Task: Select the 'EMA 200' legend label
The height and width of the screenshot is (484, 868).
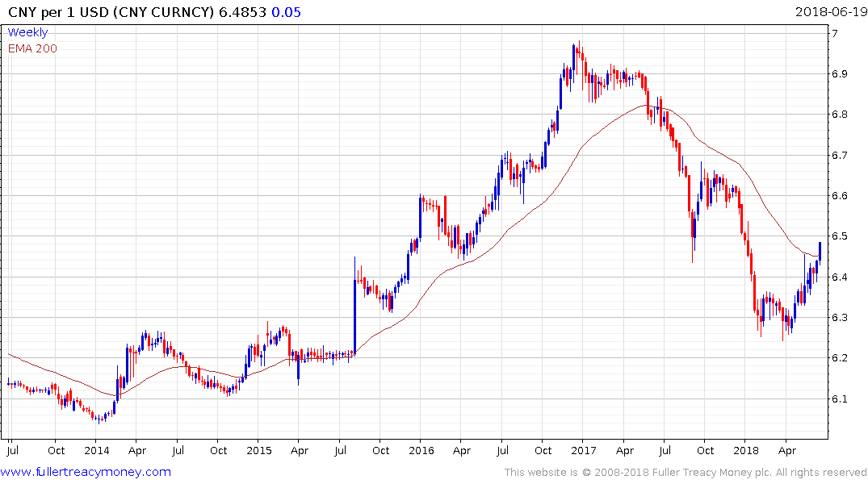Action: tap(32, 48)
